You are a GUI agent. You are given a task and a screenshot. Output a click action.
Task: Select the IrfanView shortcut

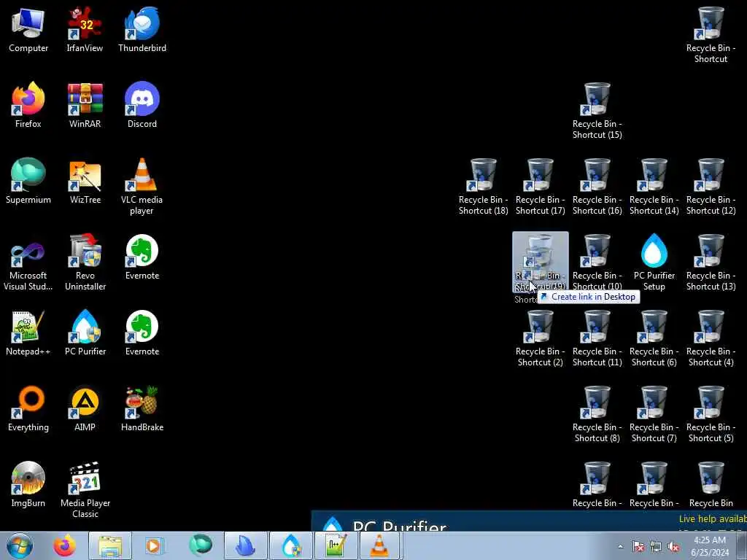coord(85,29)
